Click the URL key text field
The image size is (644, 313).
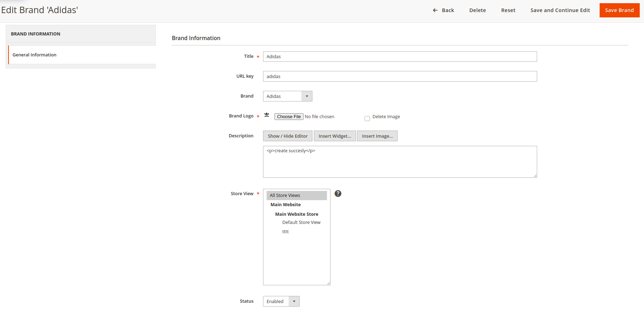(400, 76)
